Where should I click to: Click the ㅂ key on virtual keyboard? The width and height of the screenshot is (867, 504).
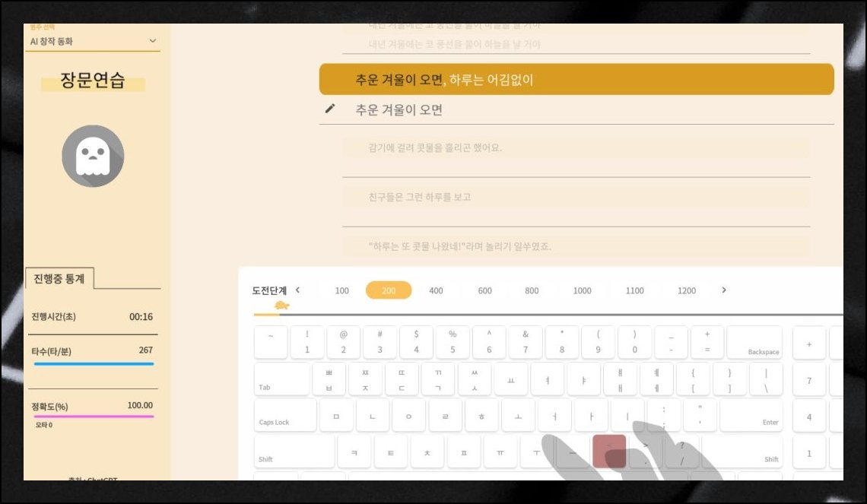point(329,379)
